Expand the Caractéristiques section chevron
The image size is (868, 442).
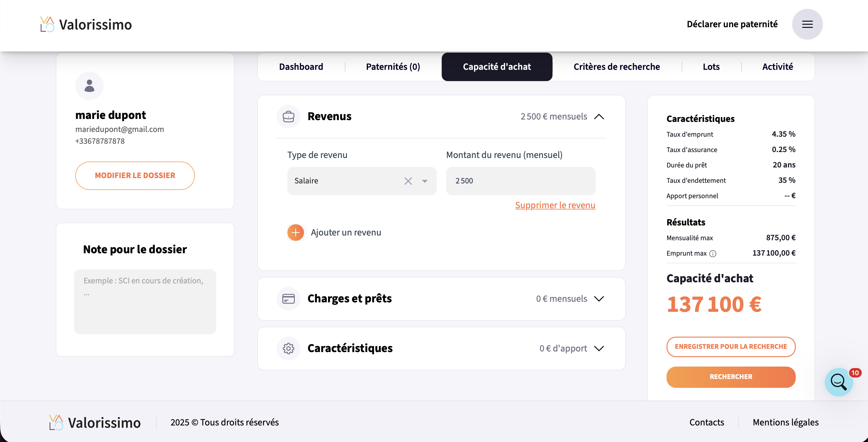pyautogui.click(x=599, y=349)
